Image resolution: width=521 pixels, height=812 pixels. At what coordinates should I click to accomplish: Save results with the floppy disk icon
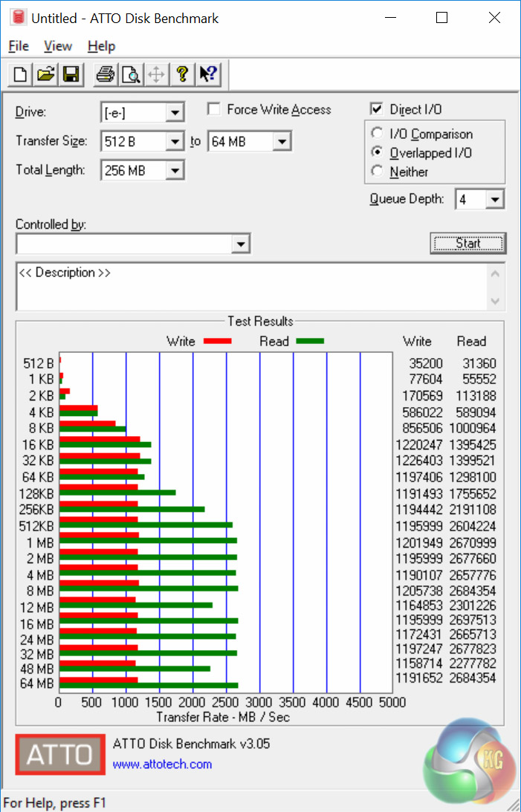[71, 74]
